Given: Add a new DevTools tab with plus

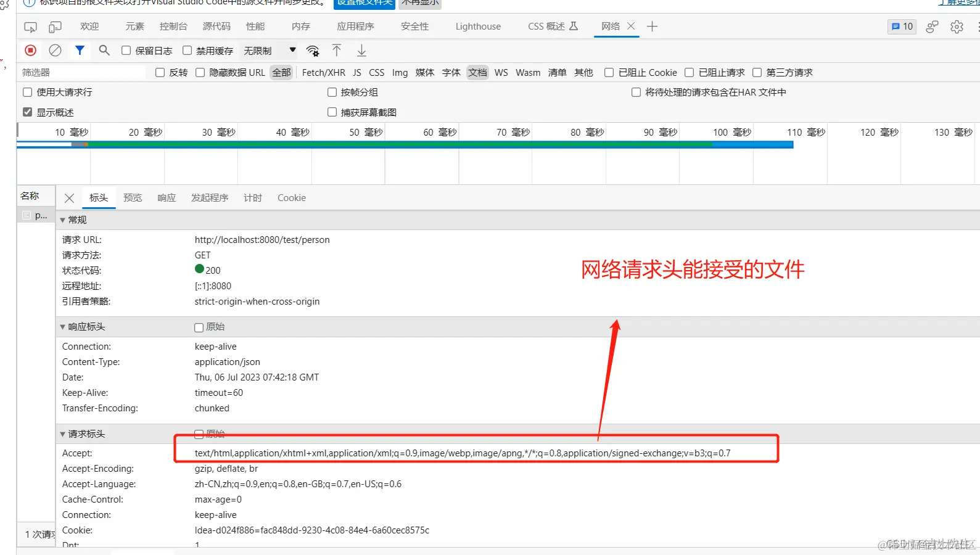Looking at the screenshot, I should 652,26.
